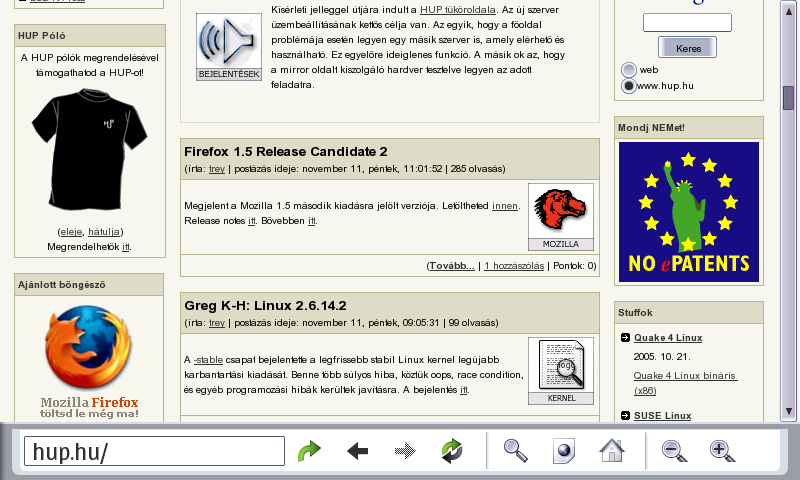Click the Mozilla Firefox logo banner

coord(89,362)
